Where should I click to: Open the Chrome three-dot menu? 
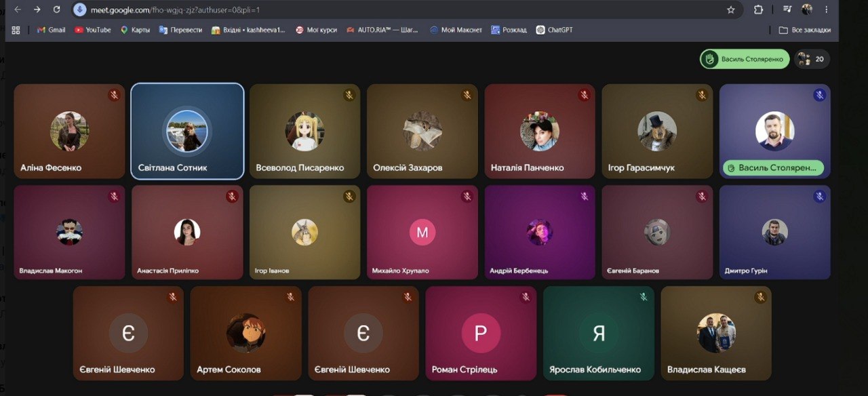click(x=826, y=9)
